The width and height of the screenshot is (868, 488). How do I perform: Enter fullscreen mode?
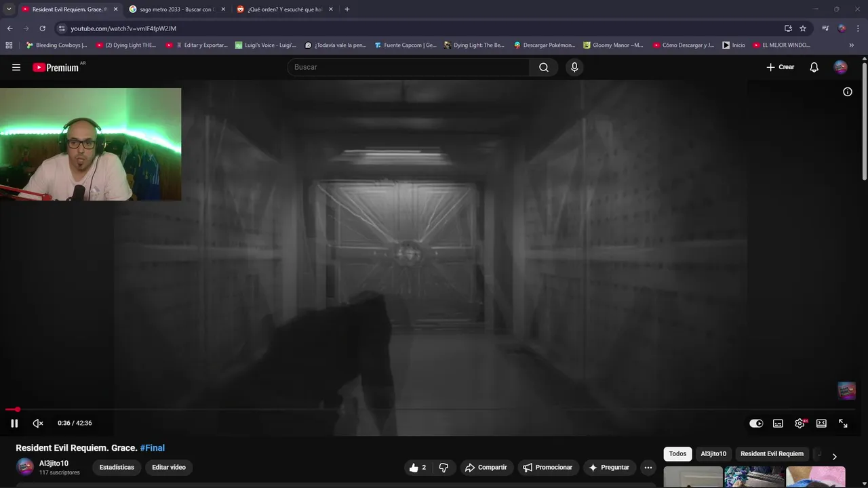coord(843,423)
